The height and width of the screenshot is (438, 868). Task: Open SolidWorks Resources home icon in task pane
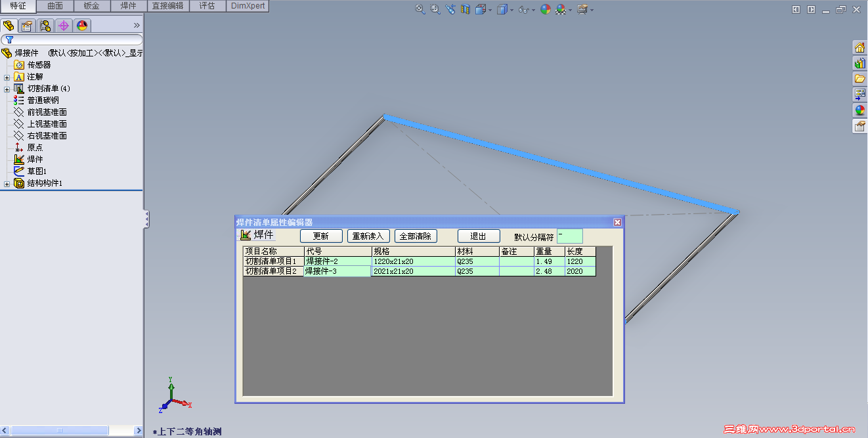point(859,47)
